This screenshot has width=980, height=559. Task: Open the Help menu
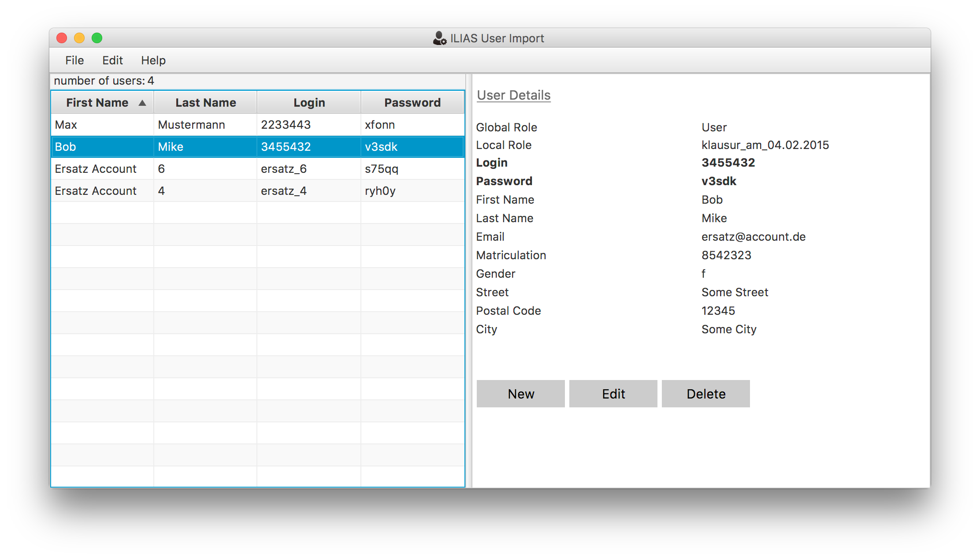tap(153, 60)
